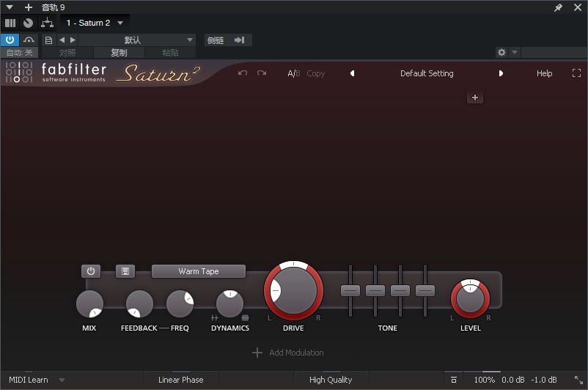
Task: Click the global bypass icon in bottom bar
Action: pos(454,380)
